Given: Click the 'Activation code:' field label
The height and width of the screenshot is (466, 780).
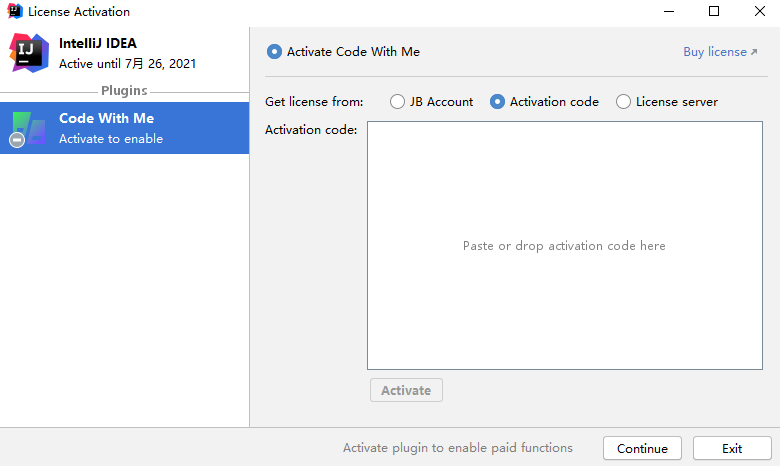Looking at the screenshot, I should (x=311, y=130).
